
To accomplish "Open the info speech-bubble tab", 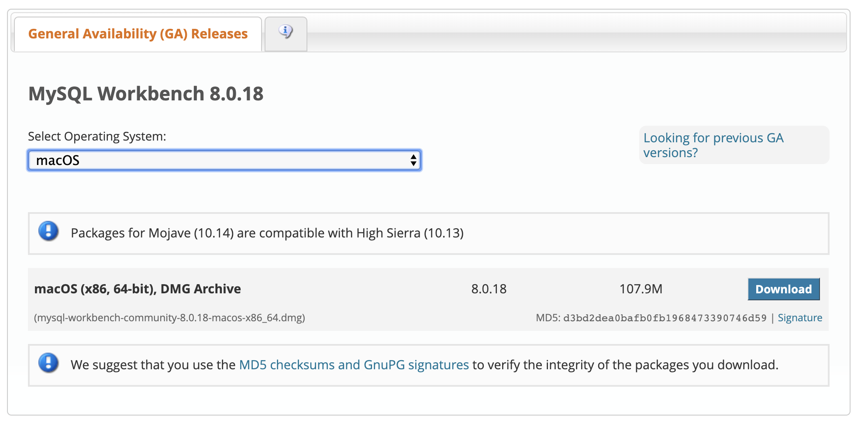I will click(286, 34).
